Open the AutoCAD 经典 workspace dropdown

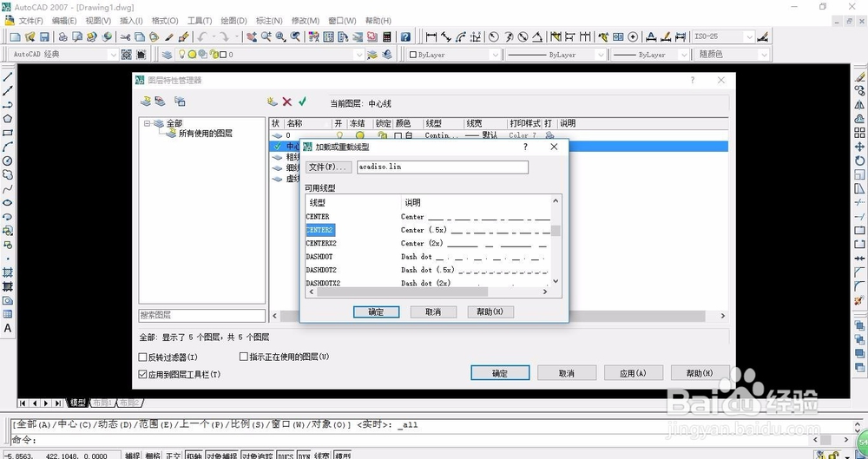tap(113, 55)
